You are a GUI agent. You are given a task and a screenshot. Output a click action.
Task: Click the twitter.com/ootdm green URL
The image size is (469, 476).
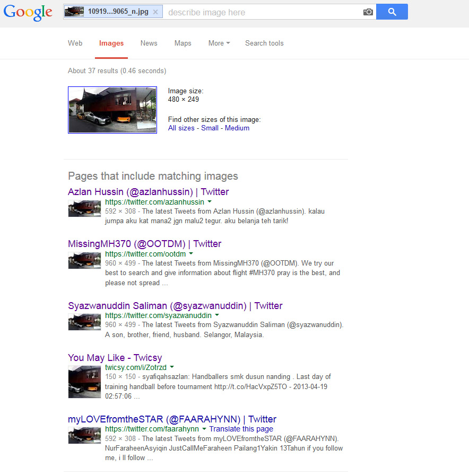pyautogui.click(x=145, y=254)
